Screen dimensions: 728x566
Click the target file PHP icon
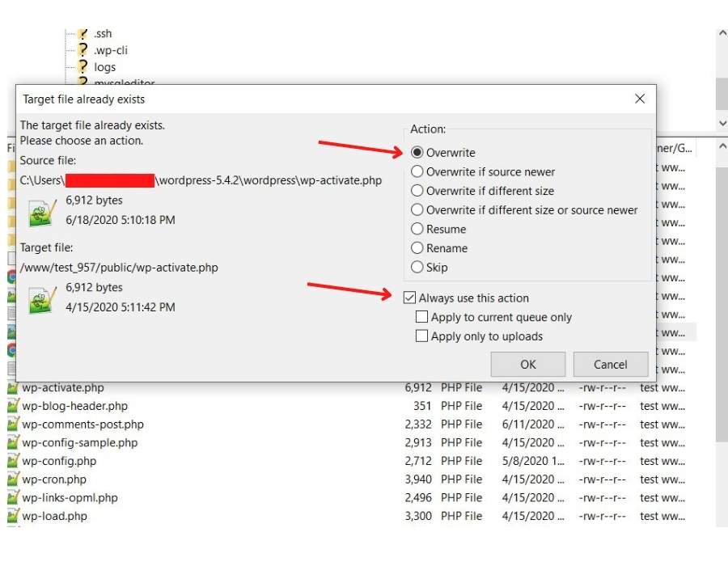click(42, 299)
